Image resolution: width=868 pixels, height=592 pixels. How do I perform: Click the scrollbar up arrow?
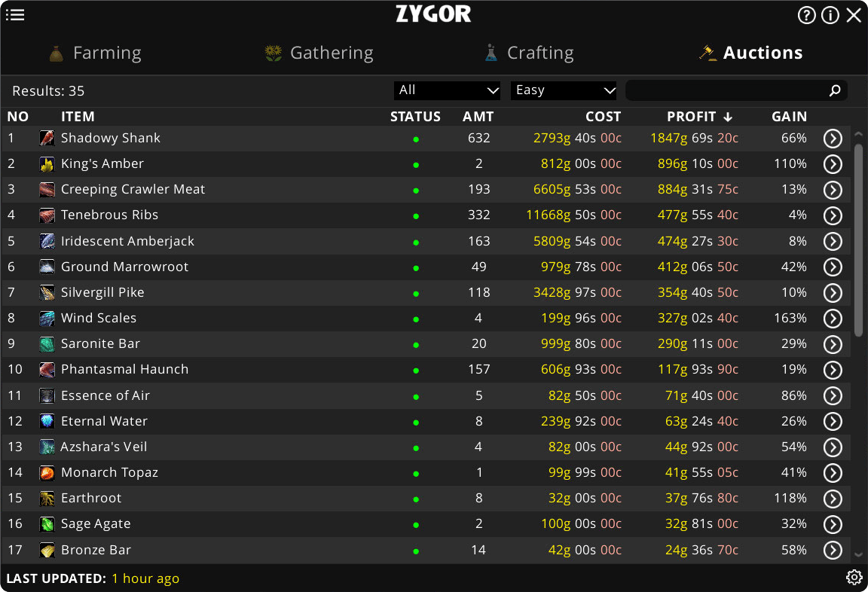pos(858,135)
